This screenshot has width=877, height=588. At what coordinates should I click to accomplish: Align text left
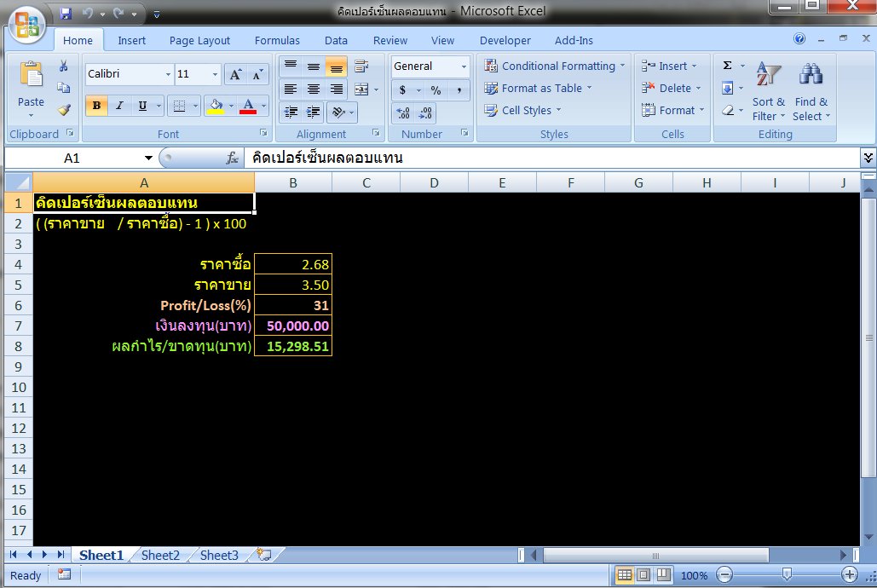click(x=291, y=89)
